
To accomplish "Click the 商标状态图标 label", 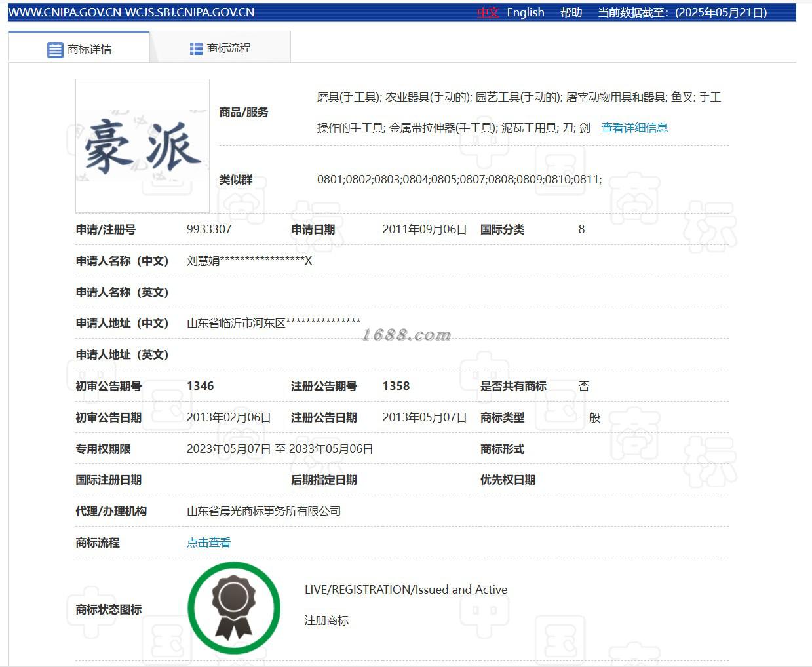I will [109, 609].
